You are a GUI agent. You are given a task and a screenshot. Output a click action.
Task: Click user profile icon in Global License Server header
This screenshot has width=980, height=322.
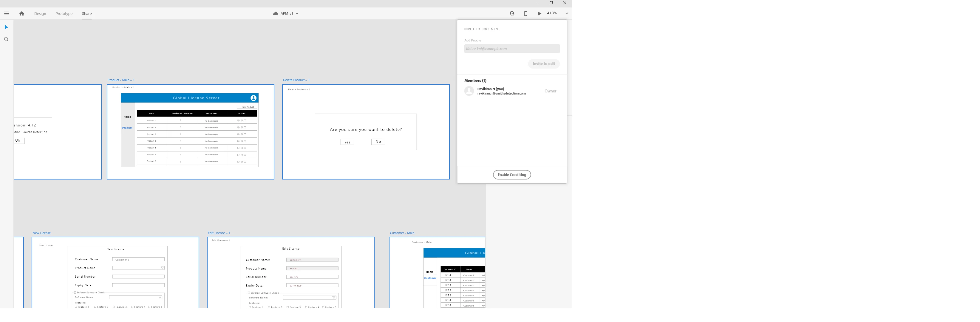click(253, 98)
